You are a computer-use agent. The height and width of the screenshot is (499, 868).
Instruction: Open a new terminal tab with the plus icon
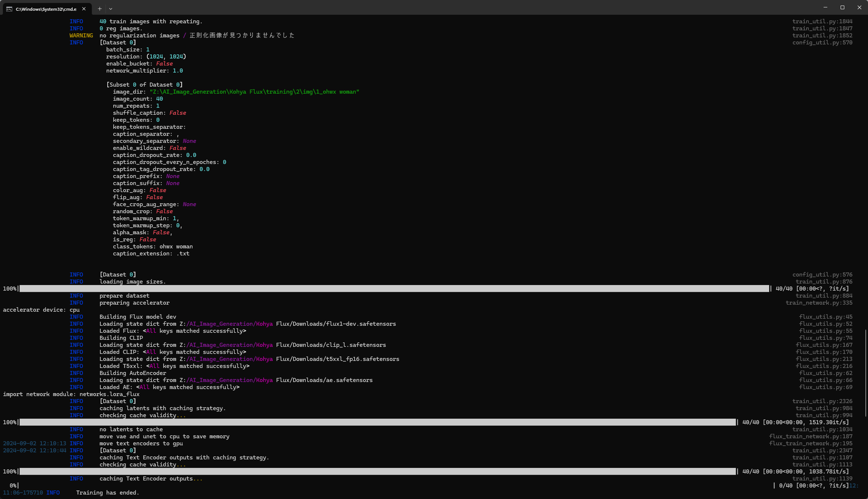coord(99,9)
